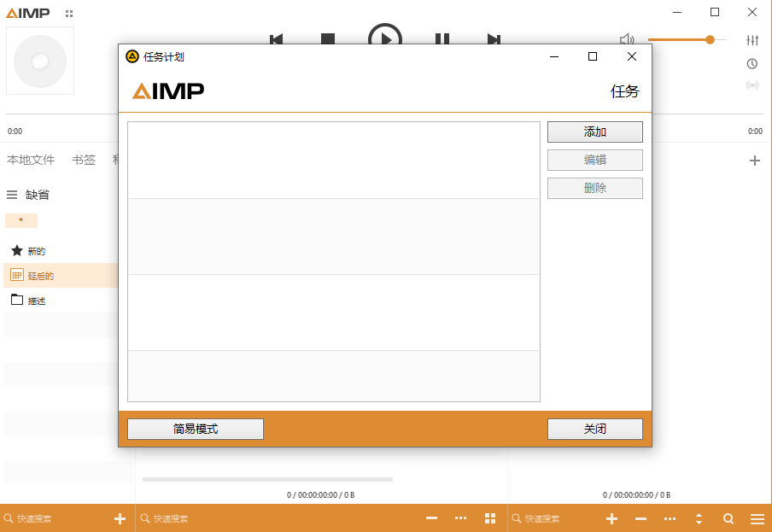Skip to the next track
Viewport: 772px width, 532px height.
point(494,39)
